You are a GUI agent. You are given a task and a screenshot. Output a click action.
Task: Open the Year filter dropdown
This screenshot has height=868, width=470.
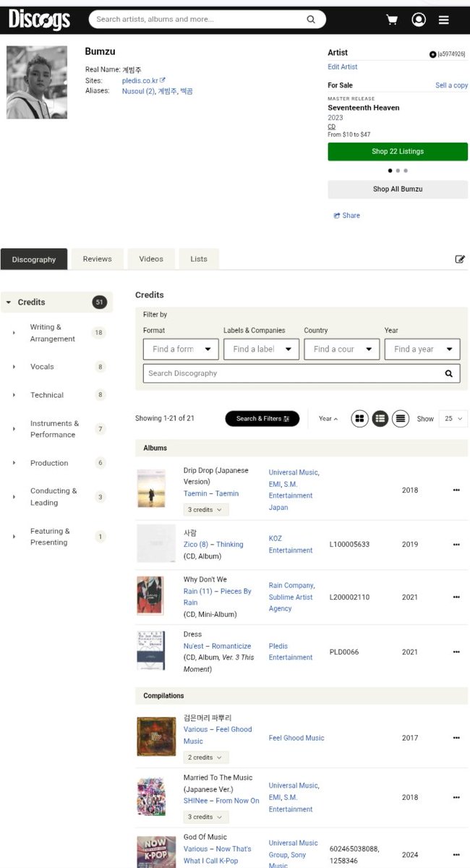pyautogui.click(x=422, y=349)
